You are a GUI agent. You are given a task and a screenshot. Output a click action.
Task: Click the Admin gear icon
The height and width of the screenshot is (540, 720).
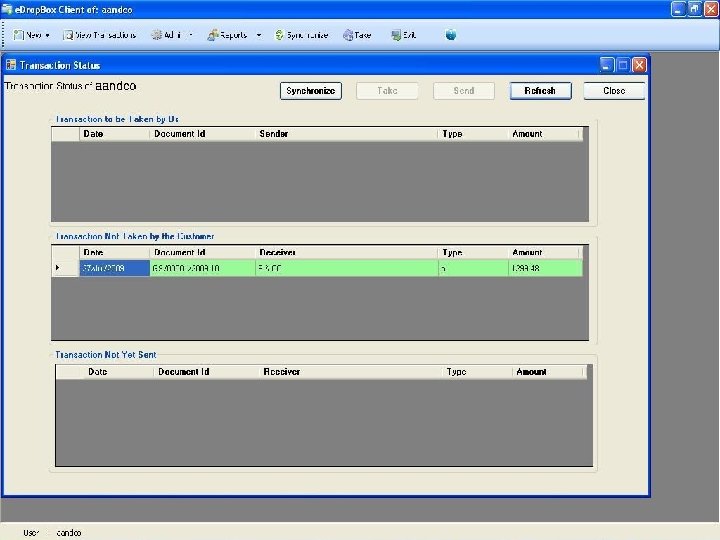coord(157,35)
